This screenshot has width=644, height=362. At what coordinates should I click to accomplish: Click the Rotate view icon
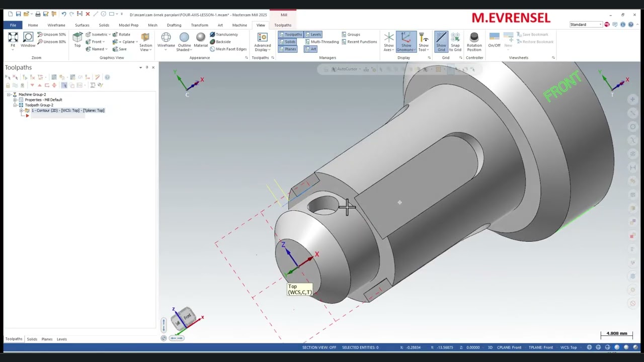pyautogui.click(x=121, y=35)
